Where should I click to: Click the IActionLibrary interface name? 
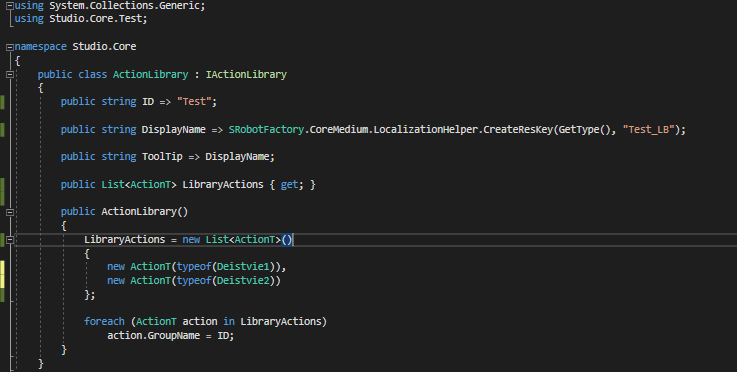[x=246, y=74]
